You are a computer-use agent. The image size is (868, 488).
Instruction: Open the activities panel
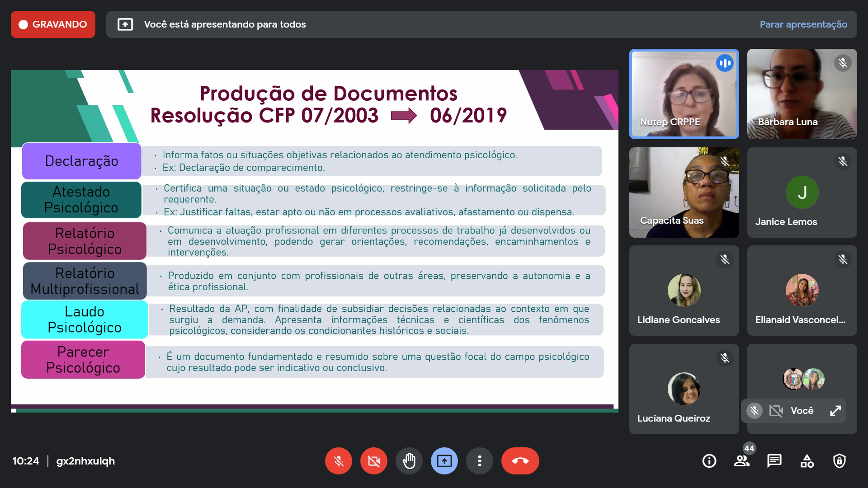pyautogui.click(x=807, y=461)
